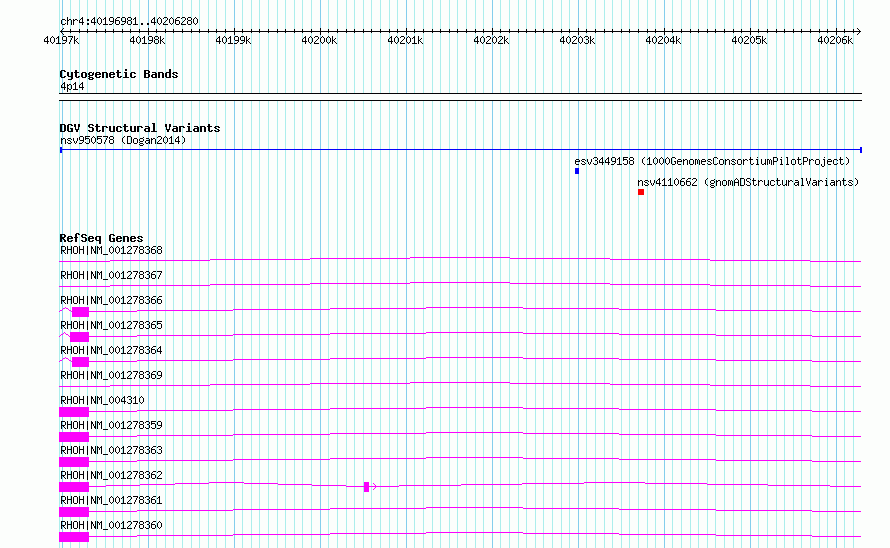Select the RHOH|NM_004310 transcript label
The height and width of the screenshot is (548, 890).
(x=102, y=400)
